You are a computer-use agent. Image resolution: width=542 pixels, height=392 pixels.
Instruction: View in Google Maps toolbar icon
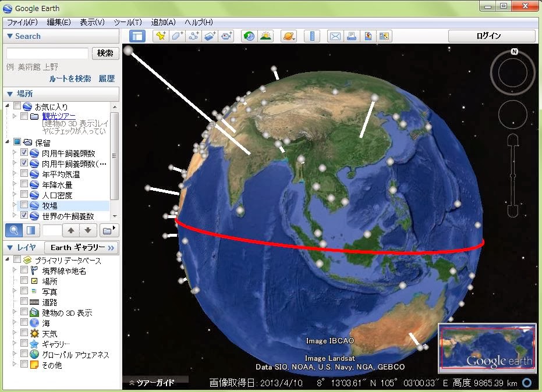368,36
